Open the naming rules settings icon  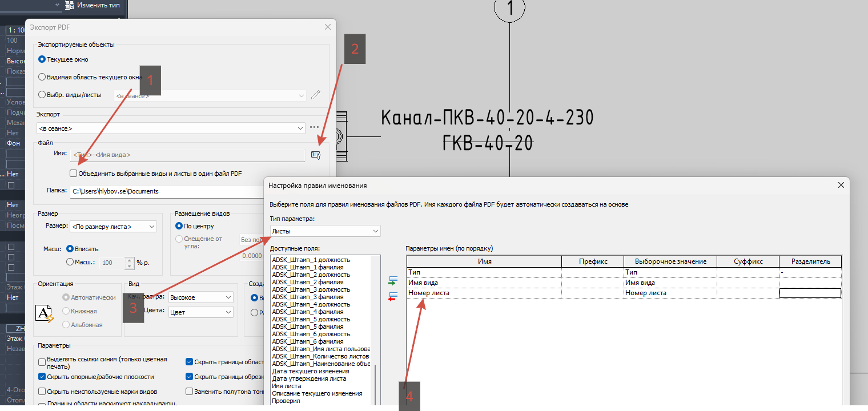click(316, 155)
